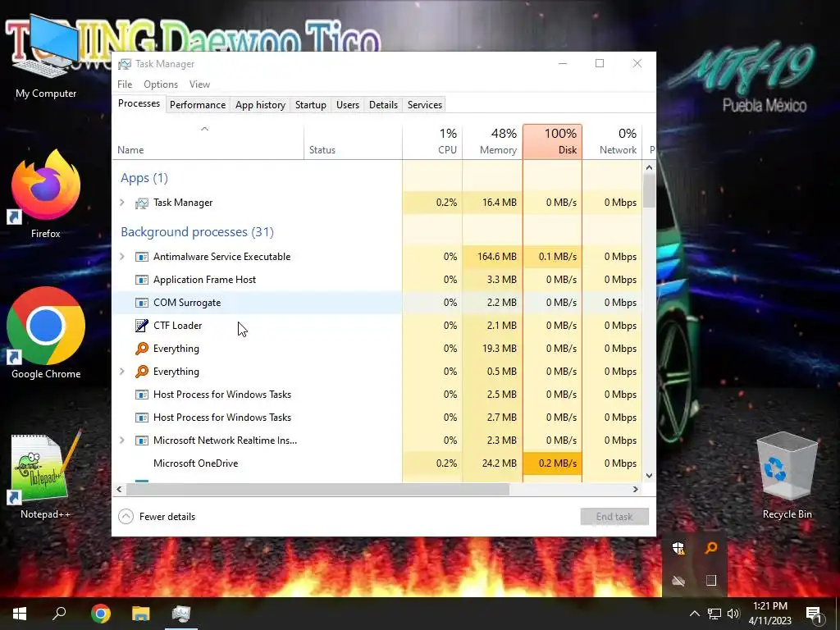Switch to the App history tab
This screenshot has width=840, height=630.
tap(260, 105)
